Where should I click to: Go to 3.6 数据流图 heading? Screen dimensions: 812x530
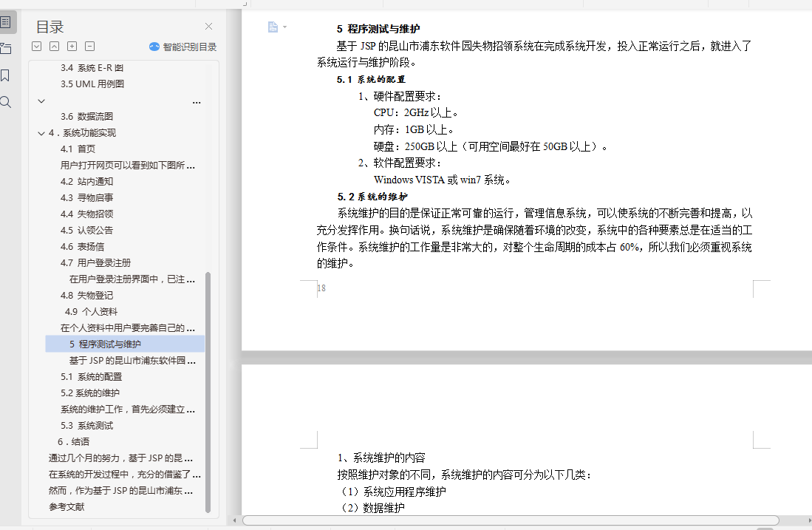click(86, 117)
